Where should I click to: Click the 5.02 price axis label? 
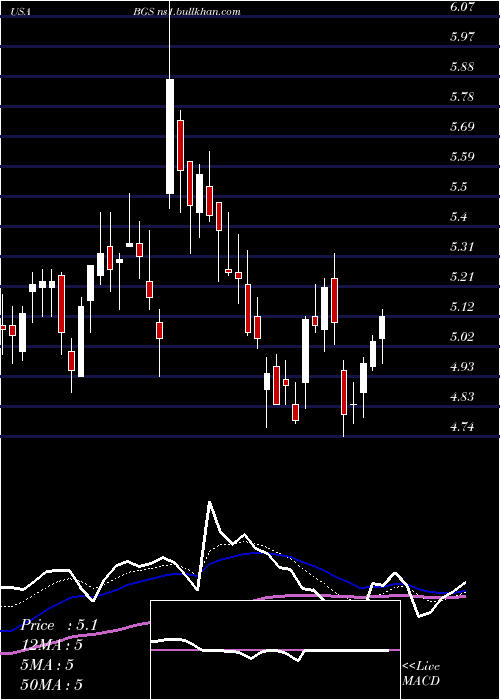pos(461,336)
